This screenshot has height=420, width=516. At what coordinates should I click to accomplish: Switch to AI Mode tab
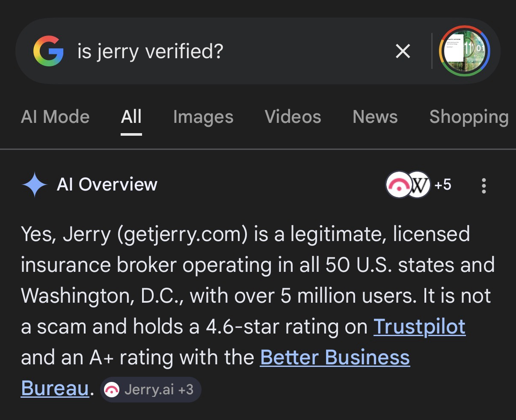55,117
